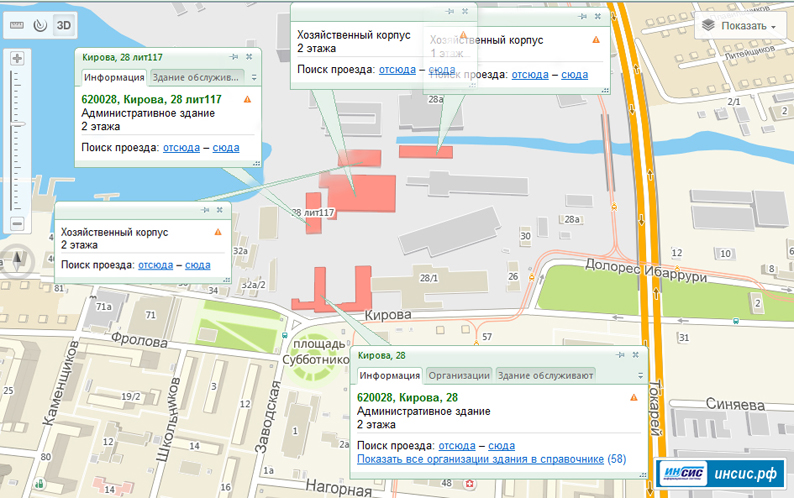Screen dimensions: 794x498
Task: Open Здание обслужив... tab in Кирова, 28 лит117
Action: coord(196,78)
